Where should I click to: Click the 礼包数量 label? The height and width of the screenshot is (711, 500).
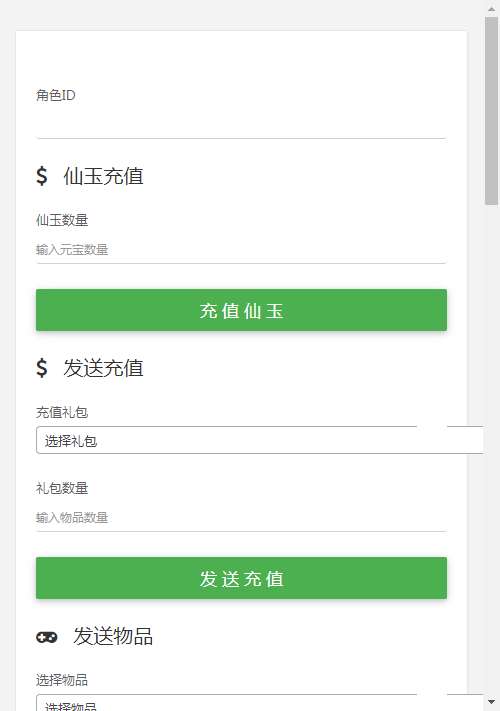click(x=62, y=488)
